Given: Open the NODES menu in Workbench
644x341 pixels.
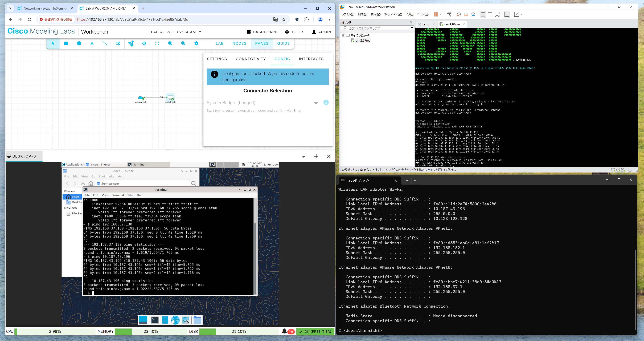Looking at the screenshot, I should click(x=239, y=43).
